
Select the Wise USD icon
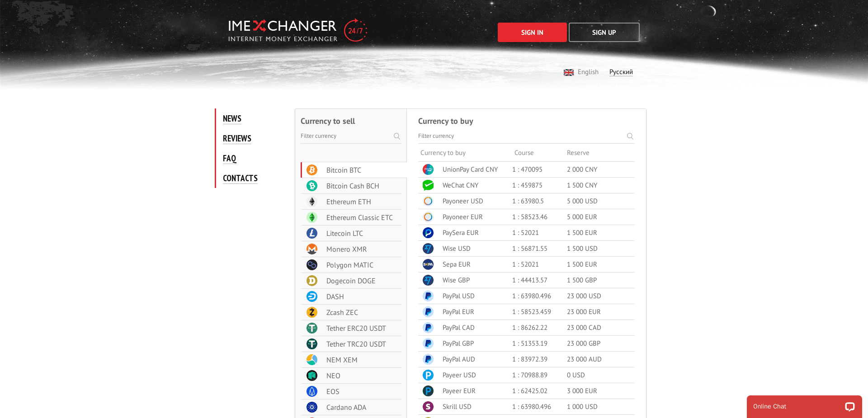[x=428, y=249]
